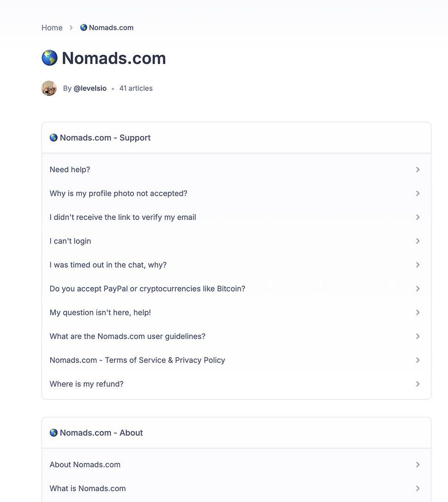The height and width of the screenshot is (502, 448).
Task: Open "I was timed out in the chat" article
Action: (x=108, y=265)
